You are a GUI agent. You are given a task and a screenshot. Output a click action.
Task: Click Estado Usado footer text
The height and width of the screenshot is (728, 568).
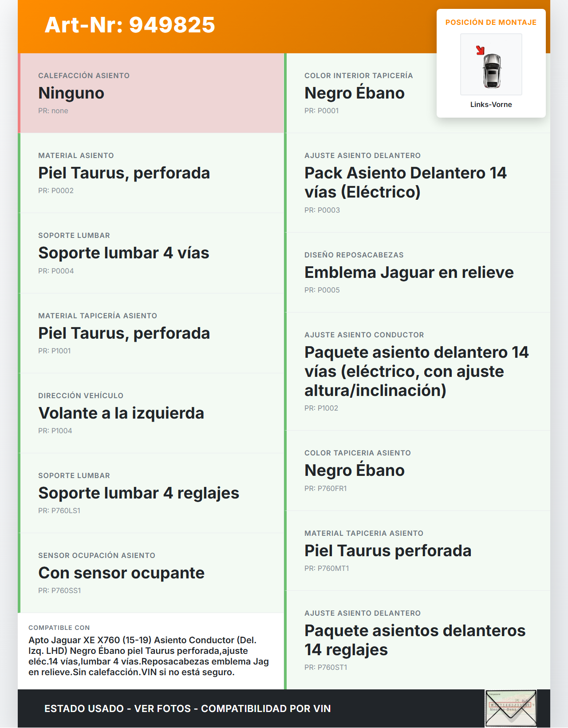187,708
